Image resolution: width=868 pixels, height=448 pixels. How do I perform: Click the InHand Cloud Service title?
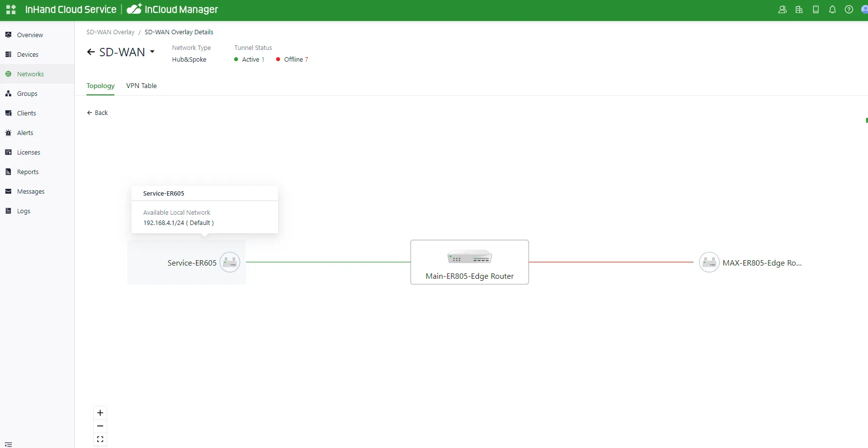(x=71, y=9)
